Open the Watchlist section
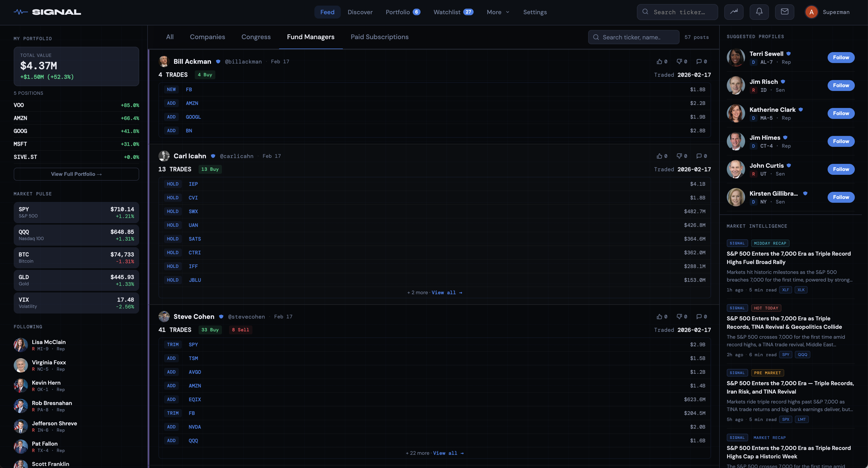868x468 pixels. [x=448, y=12]
